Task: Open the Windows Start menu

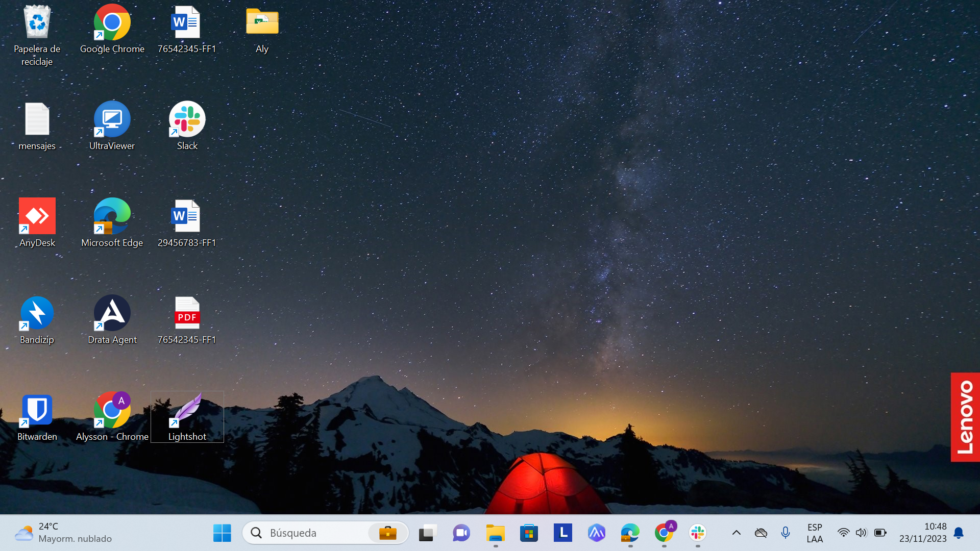Action: (x=222, y=533)
